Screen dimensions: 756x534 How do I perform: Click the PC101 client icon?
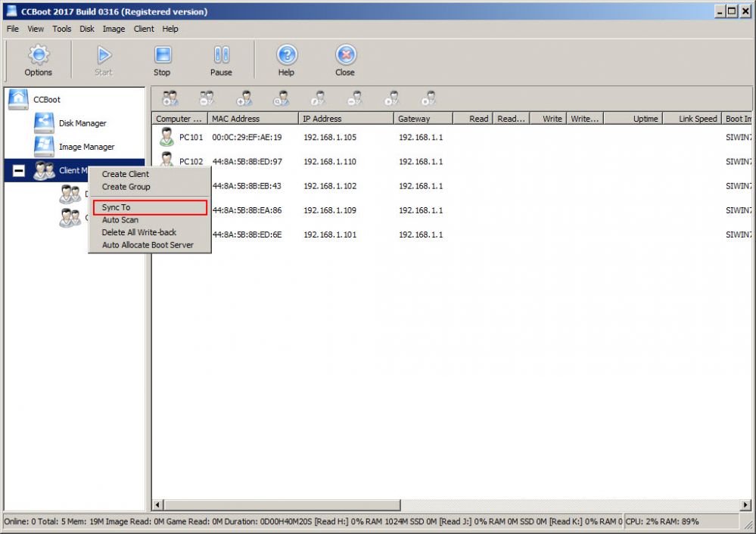166,137
